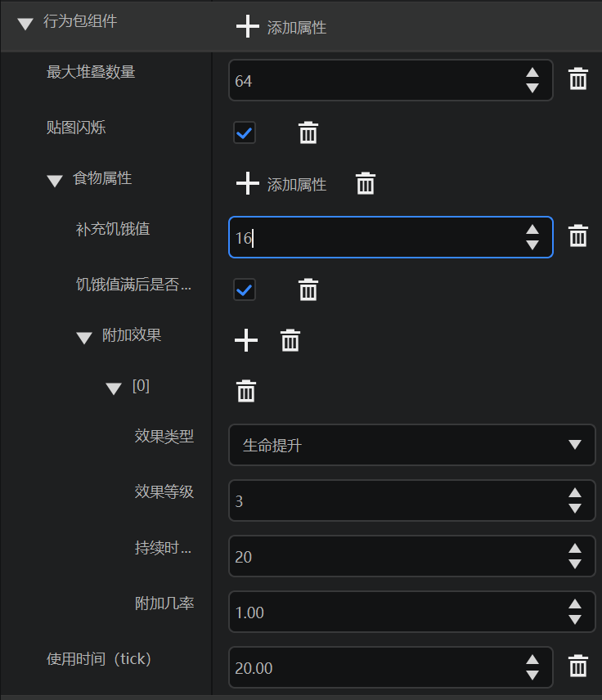Collapse the [0] effect entry

[x=114, y=388]
